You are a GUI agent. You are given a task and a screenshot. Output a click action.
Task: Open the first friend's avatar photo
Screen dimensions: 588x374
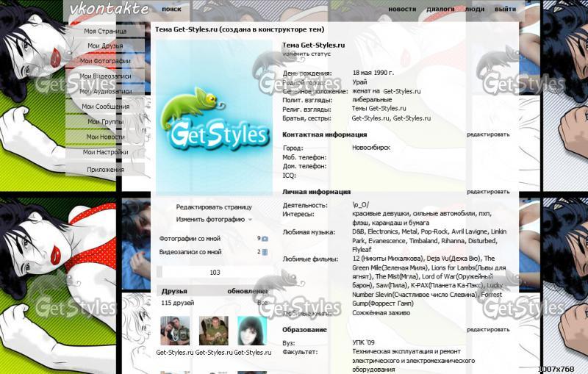(174, 331)
